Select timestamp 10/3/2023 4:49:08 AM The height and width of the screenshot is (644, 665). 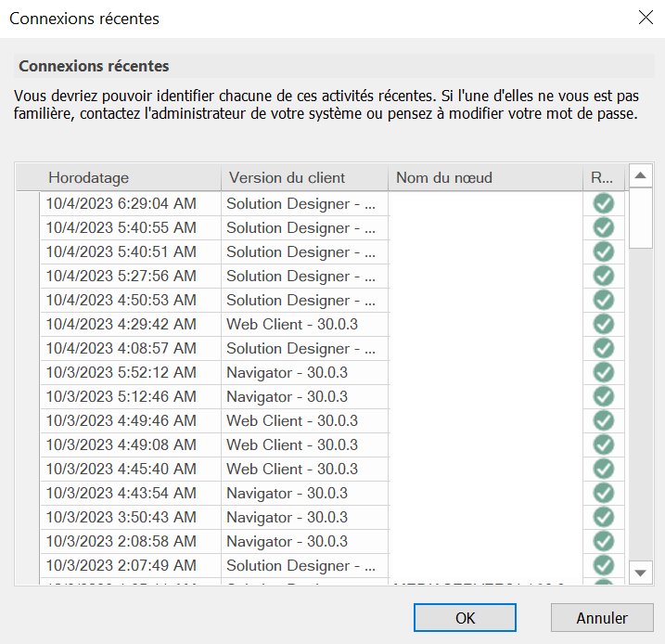[x=121, y=445]
